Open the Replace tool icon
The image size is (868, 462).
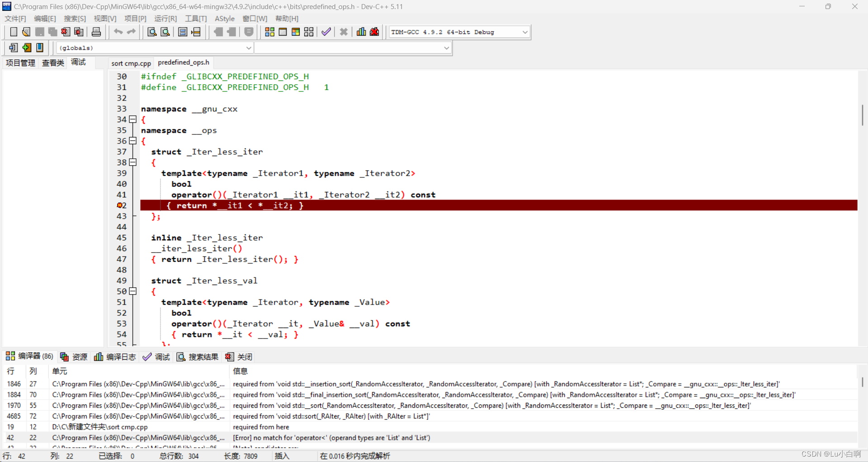(165, 32)
